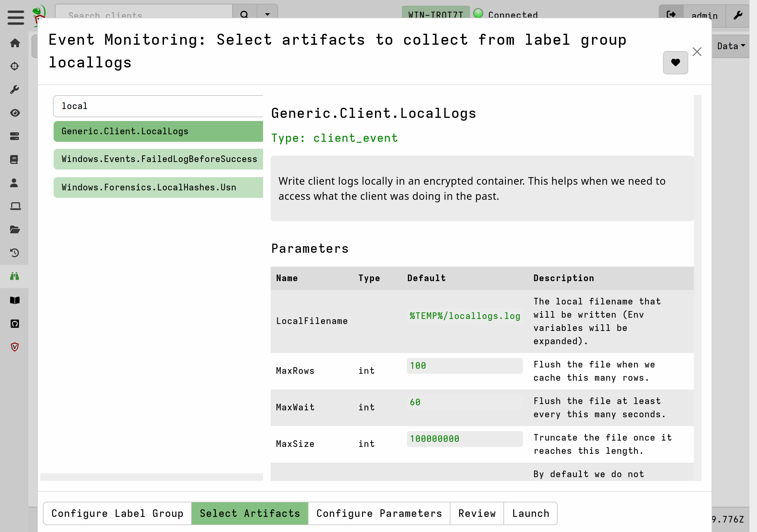Click the Launch button
This screenshot has height=532, width=757.
pyautogui.click(x=530, y=513)
